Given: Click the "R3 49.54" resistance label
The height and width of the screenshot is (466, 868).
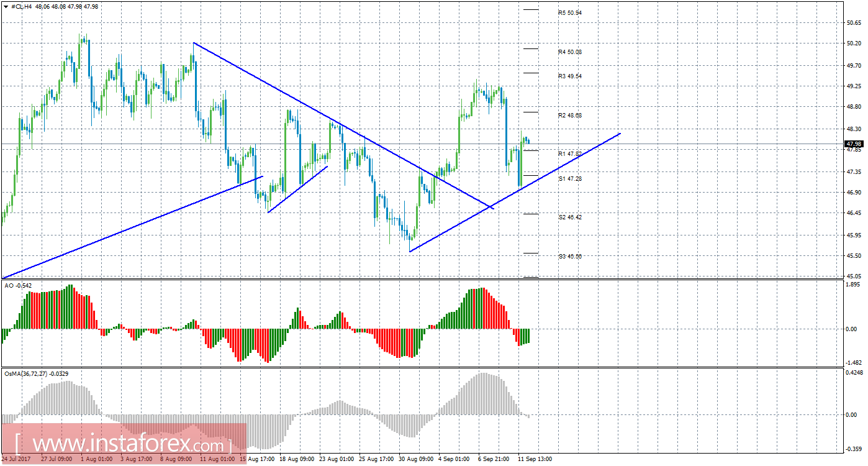Looking at the screenshot, I should pyautogui.click(x=570, y=76).
